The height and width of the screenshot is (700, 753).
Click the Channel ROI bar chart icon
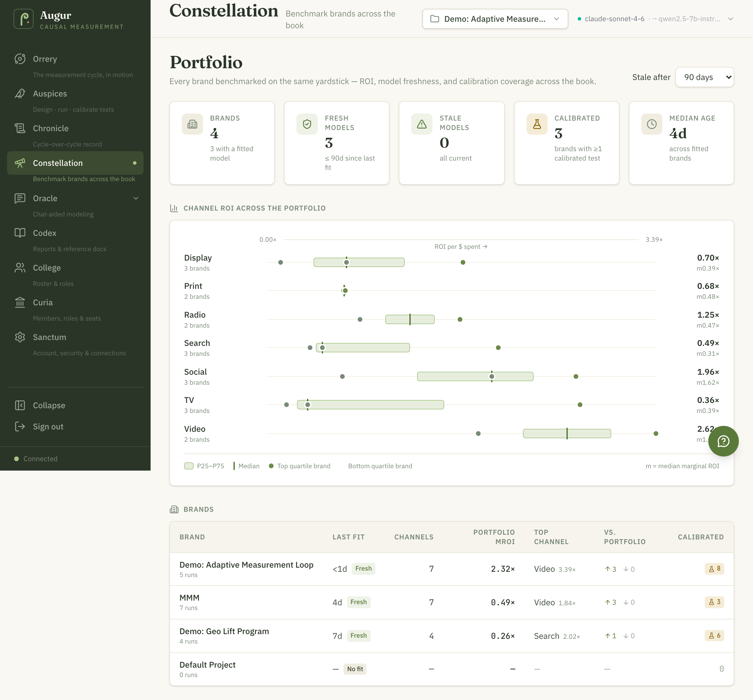[174, 208]
